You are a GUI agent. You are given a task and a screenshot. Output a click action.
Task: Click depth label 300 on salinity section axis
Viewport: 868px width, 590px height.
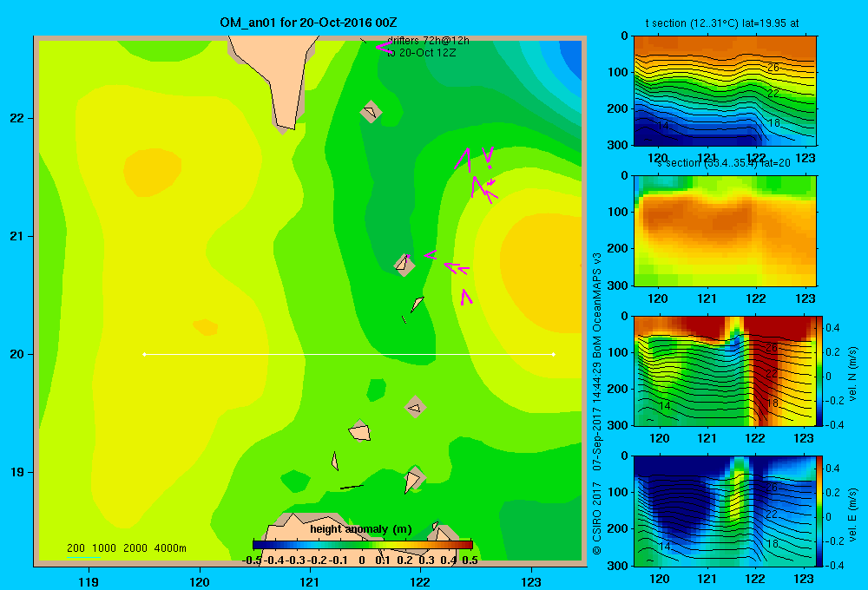click(617, 285)
